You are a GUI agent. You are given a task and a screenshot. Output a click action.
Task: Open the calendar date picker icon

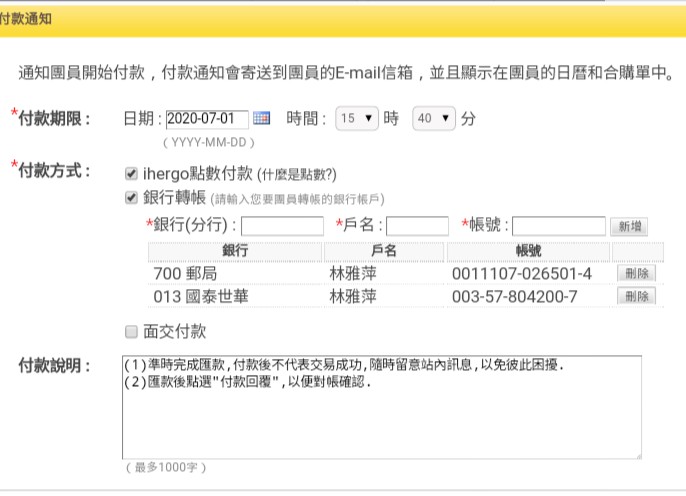point(262,118)
